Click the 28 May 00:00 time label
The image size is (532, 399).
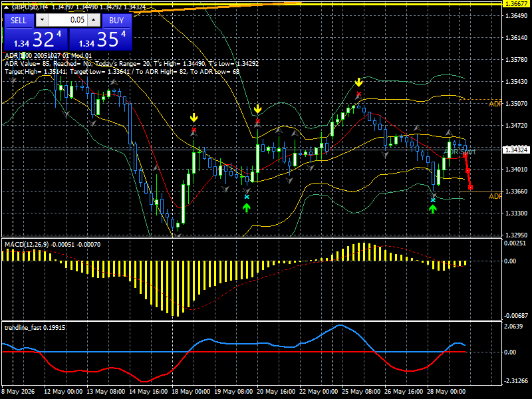446,391
